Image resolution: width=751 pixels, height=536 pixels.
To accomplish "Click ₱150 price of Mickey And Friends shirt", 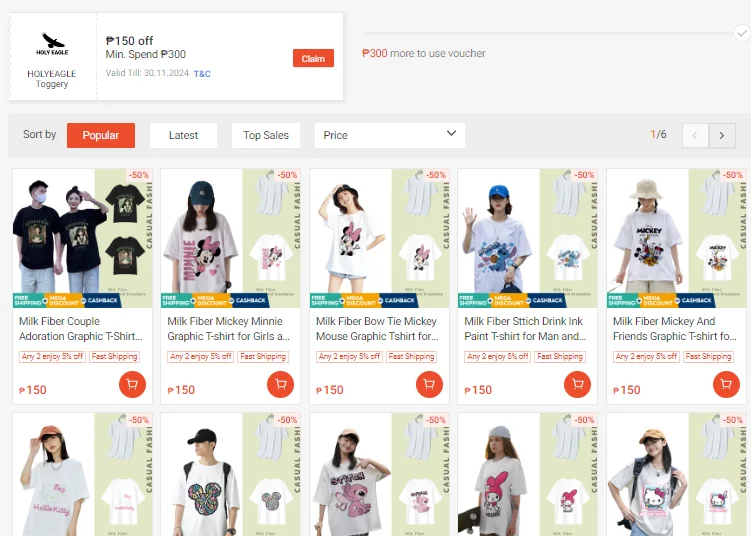I will (626, 390).
